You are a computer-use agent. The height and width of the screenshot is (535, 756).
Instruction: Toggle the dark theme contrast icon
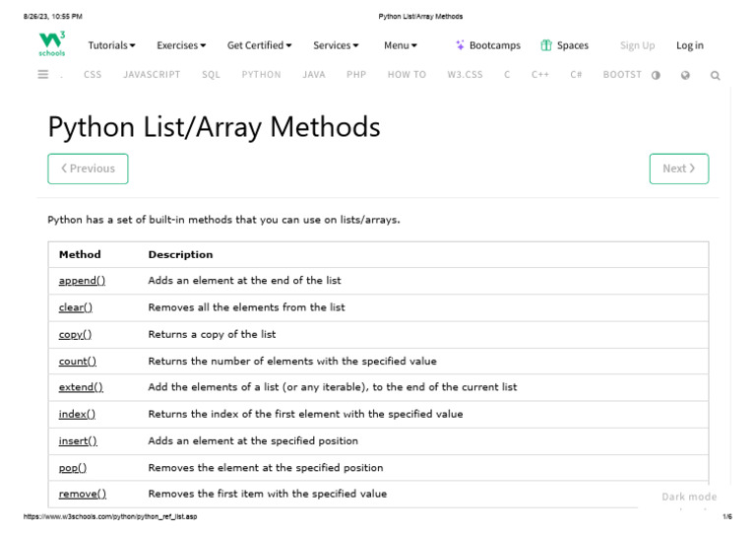pyautogui.click(x=656, y=75)
